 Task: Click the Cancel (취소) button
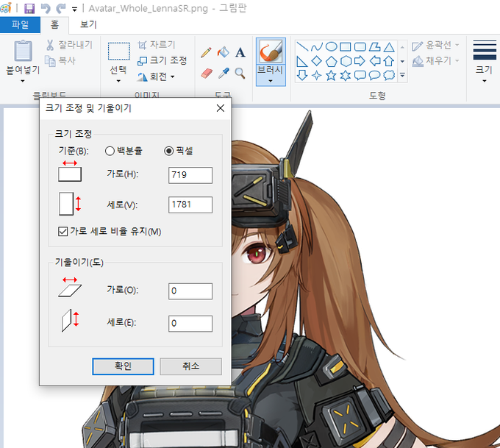pyautogui.click(x=190, y=366)
